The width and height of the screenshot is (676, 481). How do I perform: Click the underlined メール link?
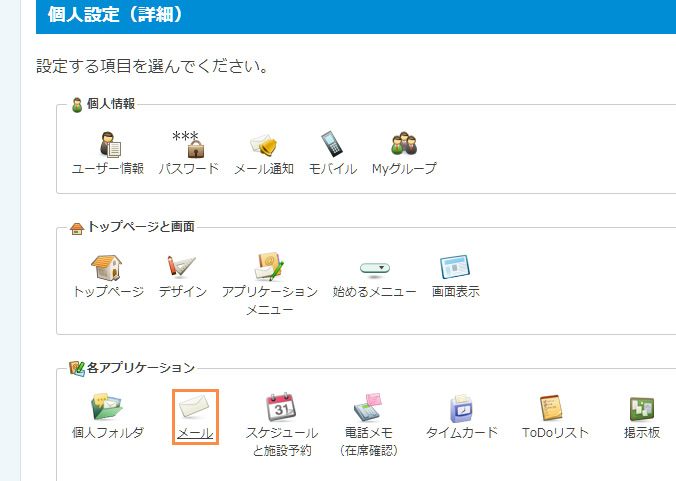click(195, 433)
